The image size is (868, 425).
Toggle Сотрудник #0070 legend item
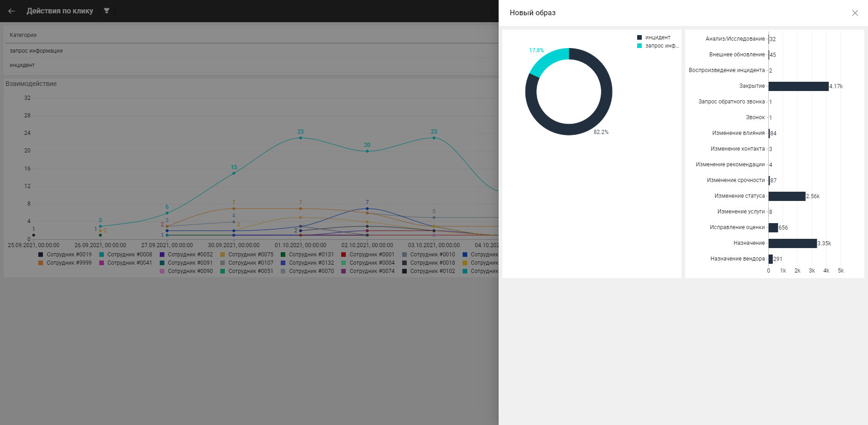coord(307,271)
